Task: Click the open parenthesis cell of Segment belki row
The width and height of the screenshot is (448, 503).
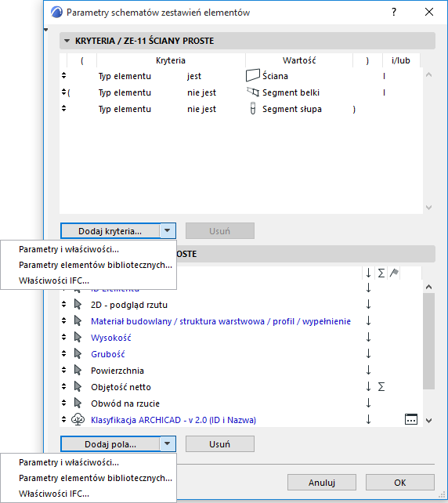Action: pos(69,92)
